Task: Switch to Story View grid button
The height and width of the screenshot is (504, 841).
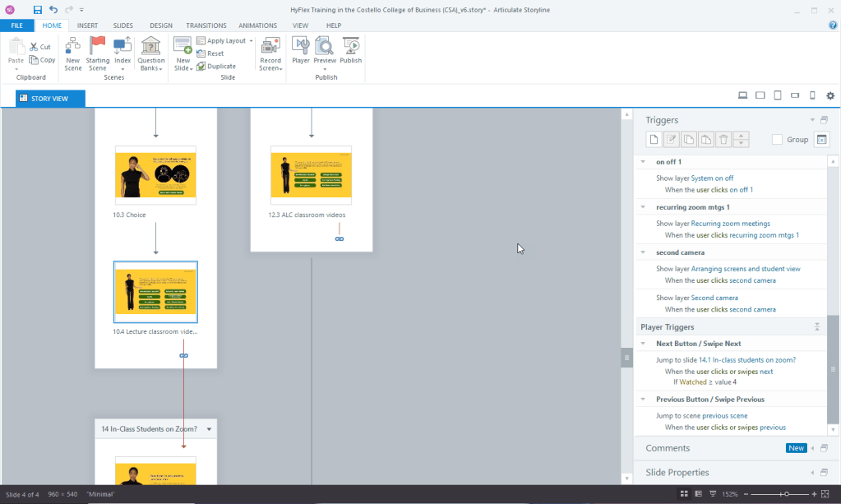Action: (x=684, y=494)
